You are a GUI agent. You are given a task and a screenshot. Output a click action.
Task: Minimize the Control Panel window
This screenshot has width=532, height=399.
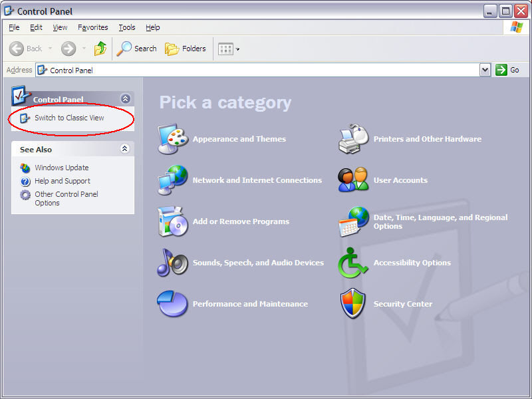(x=489, y=11)
